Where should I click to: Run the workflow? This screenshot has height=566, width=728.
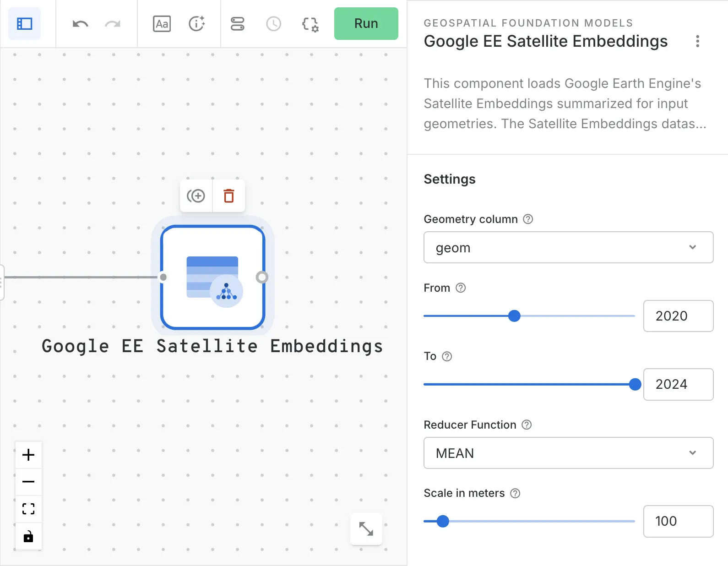coord(366,24)
